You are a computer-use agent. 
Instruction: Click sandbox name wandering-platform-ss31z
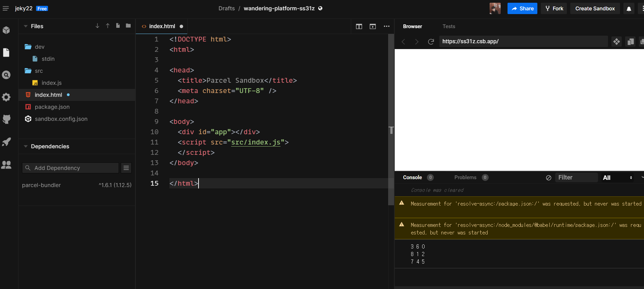point(279,8)
